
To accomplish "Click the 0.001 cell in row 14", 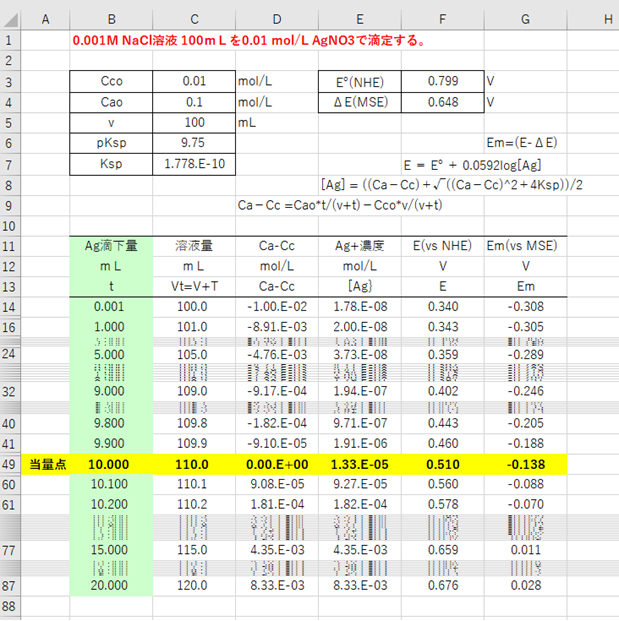I will point(111,307).
